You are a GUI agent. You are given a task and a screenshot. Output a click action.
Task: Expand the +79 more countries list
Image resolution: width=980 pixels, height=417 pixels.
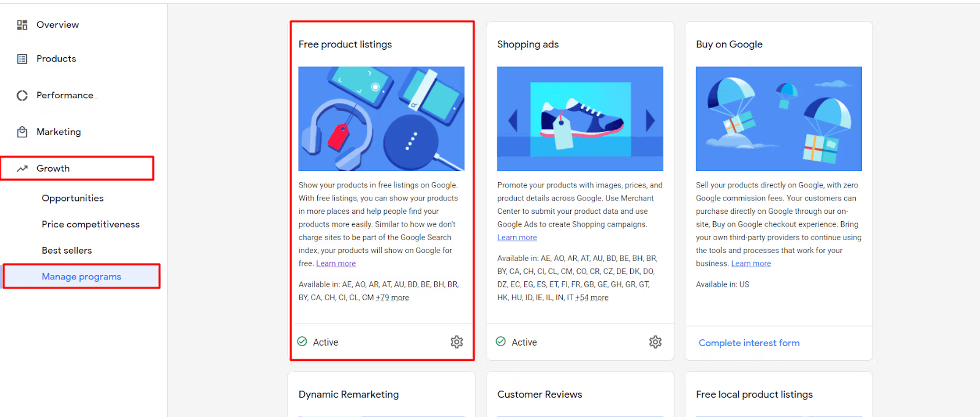(x=392, y=298)
